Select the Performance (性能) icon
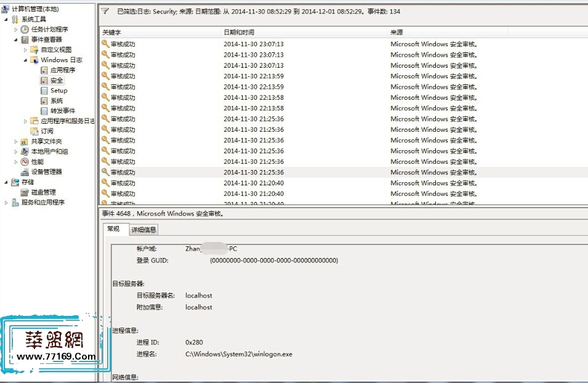Image resolution: width=588 pixels, height=383 pixels. point(25,161)
